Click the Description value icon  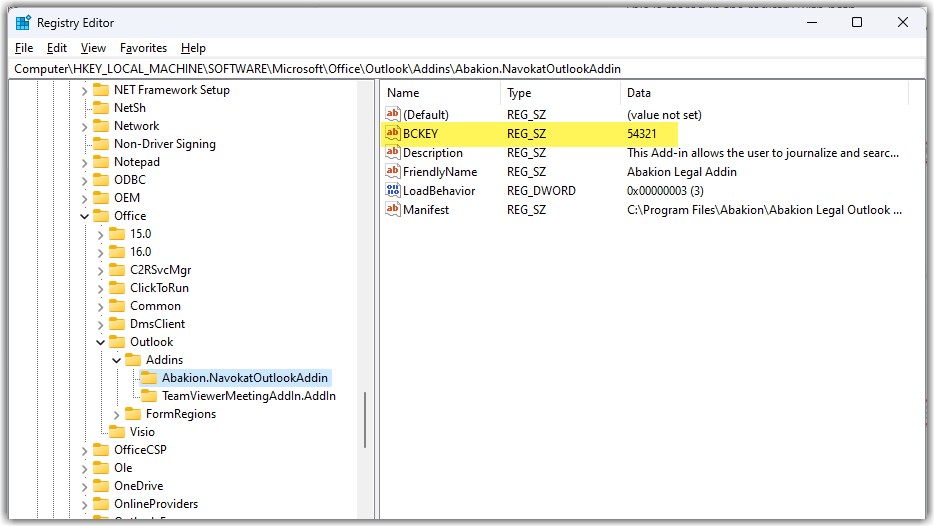click(x=393, y=153)
